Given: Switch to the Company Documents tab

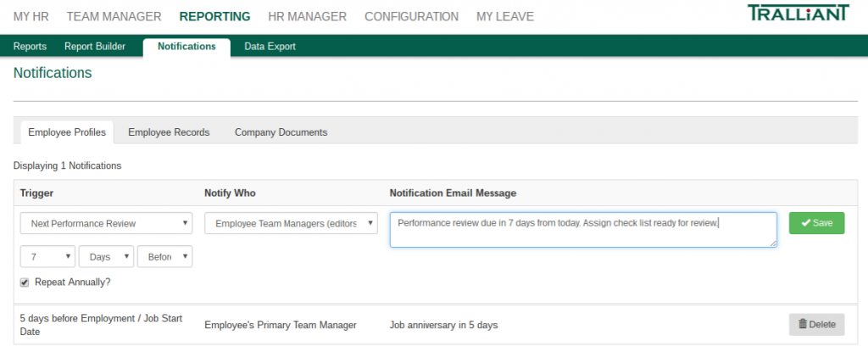Looking at the screenshot, I should tap(281, 132).
